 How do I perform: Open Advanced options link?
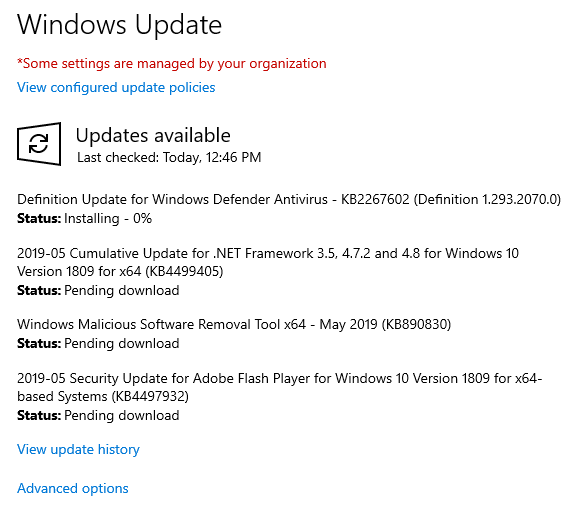(73, 488)
